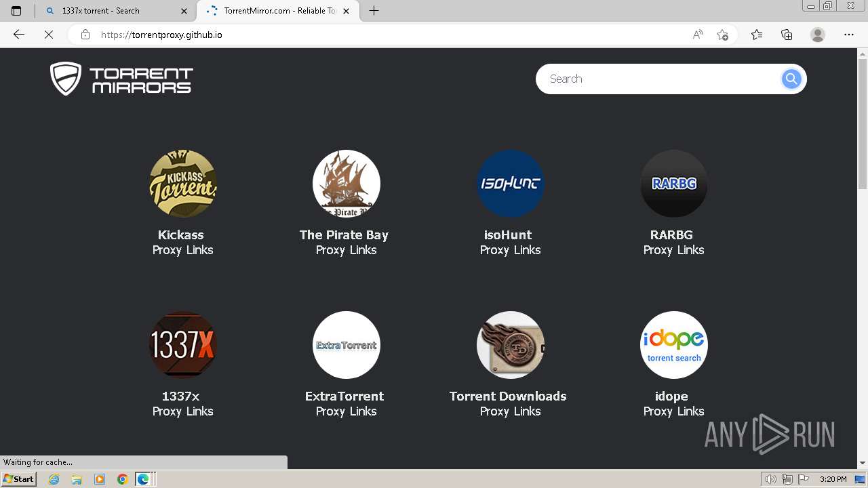The width and height of the screenshot is (868, 488).
Task: Click the blue search magnifier button
Action: tap(791, 79)
